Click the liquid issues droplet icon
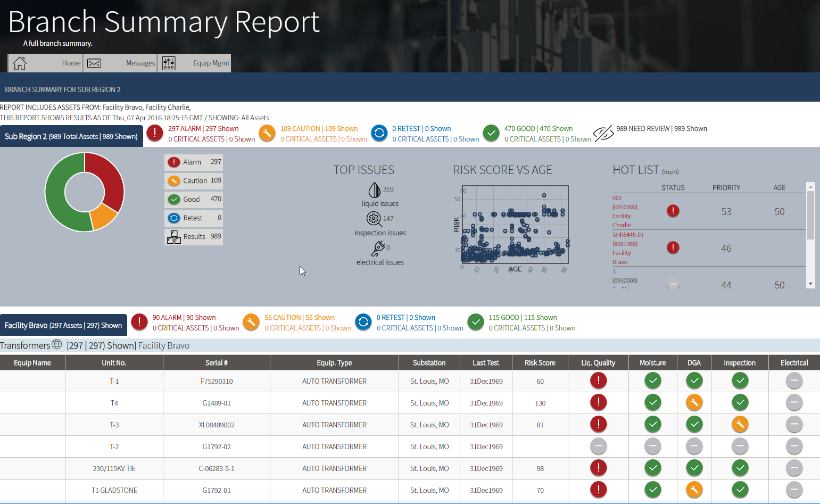The image size is (820, 504). [x=374, y=189]
